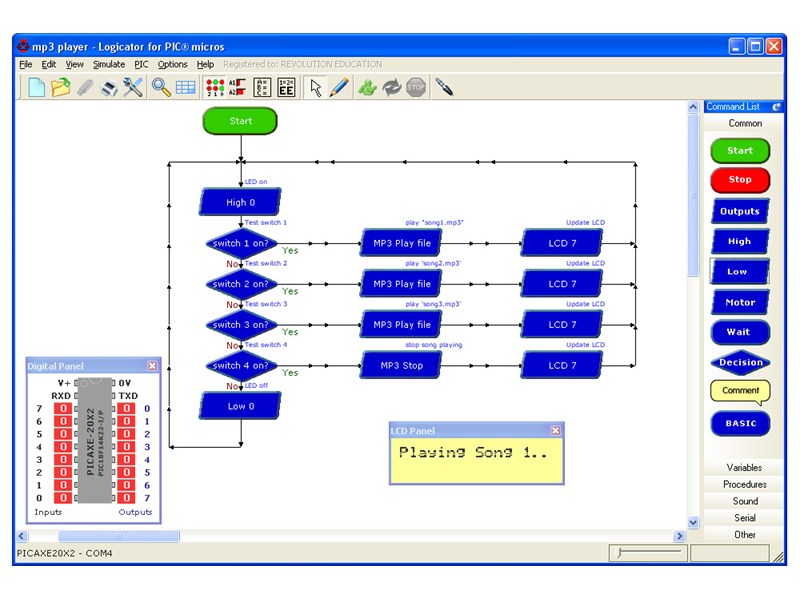Click the download cable program PIC icon
Screen dimensions: 800x600
(444, 87)
